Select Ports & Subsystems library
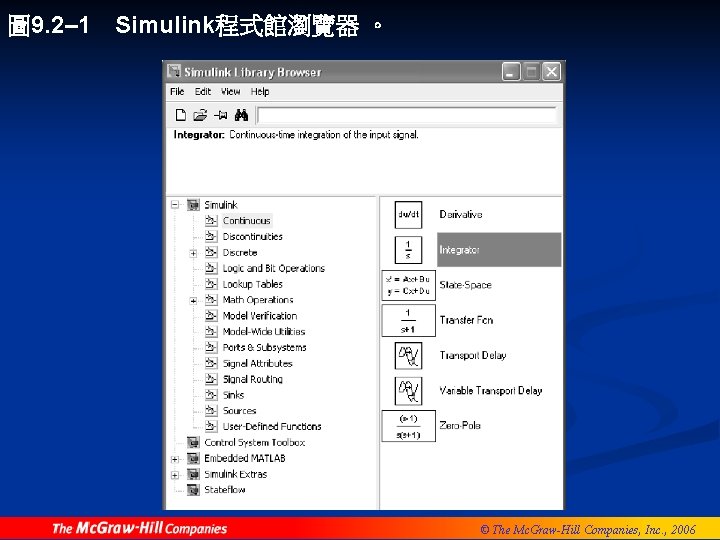Image resolution: width=720 pixels, height=540 pixels. [x=264, y=348]
